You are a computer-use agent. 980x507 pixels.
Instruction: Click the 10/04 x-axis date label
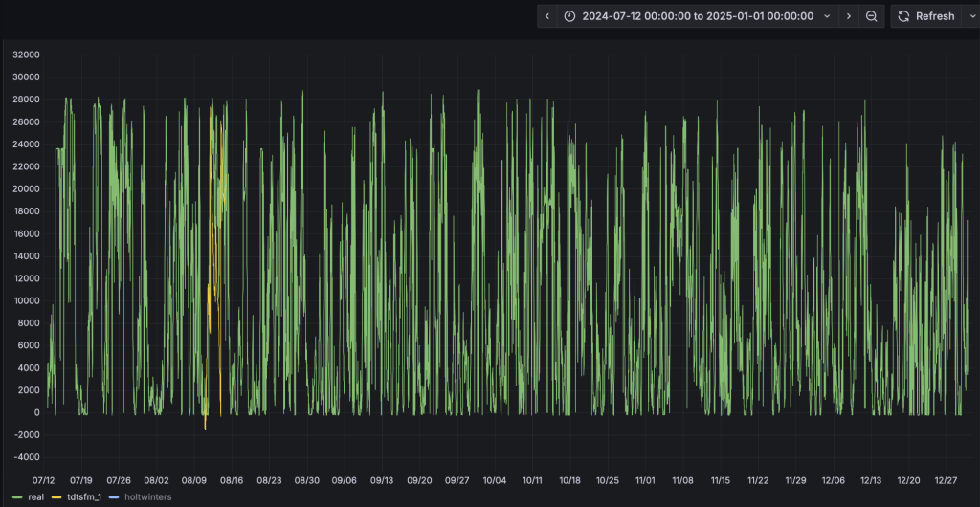pos(495,481)
